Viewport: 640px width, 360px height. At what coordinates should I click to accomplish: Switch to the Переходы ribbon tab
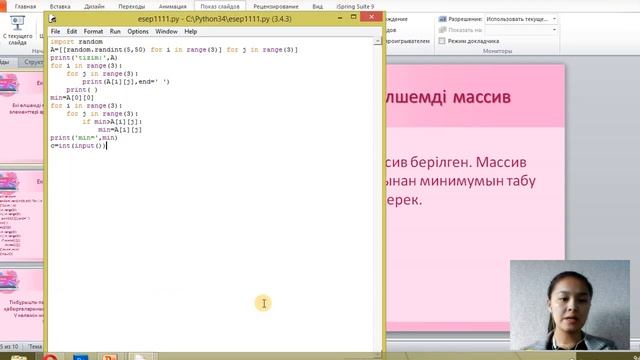tap(131, 7)
